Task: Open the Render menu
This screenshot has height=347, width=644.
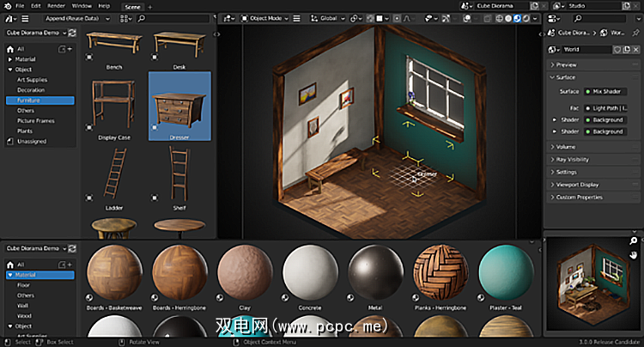Action: click(56, 5)
